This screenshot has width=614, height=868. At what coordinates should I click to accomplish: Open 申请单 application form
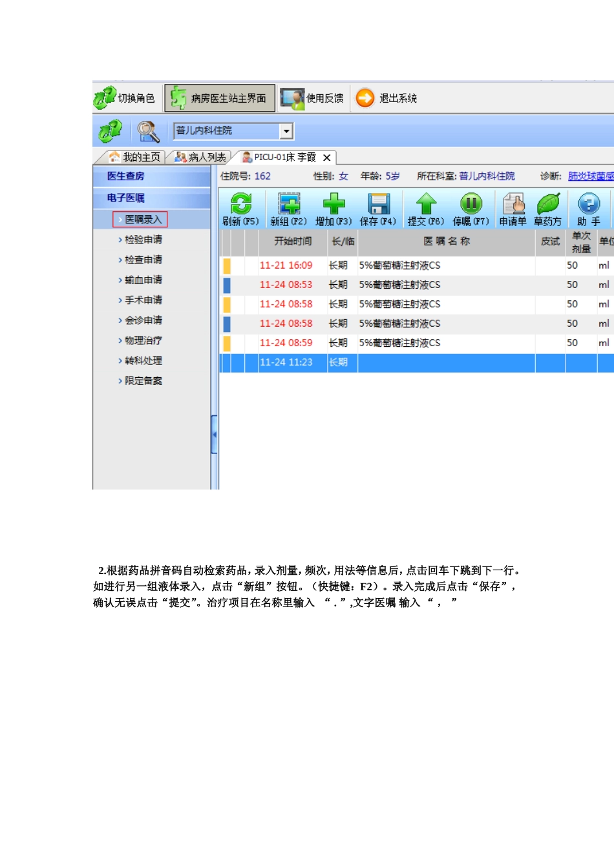coord(513,209)
